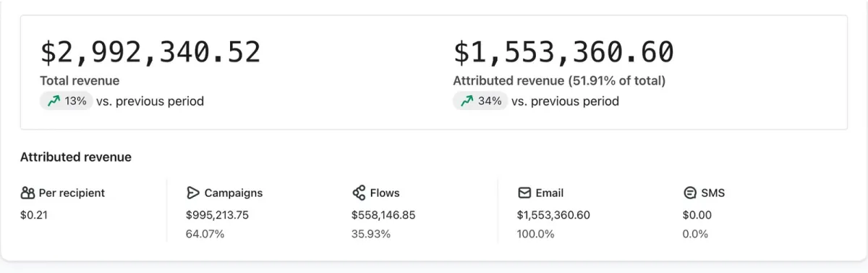Open the Flows revenue label

pos(385,193)
